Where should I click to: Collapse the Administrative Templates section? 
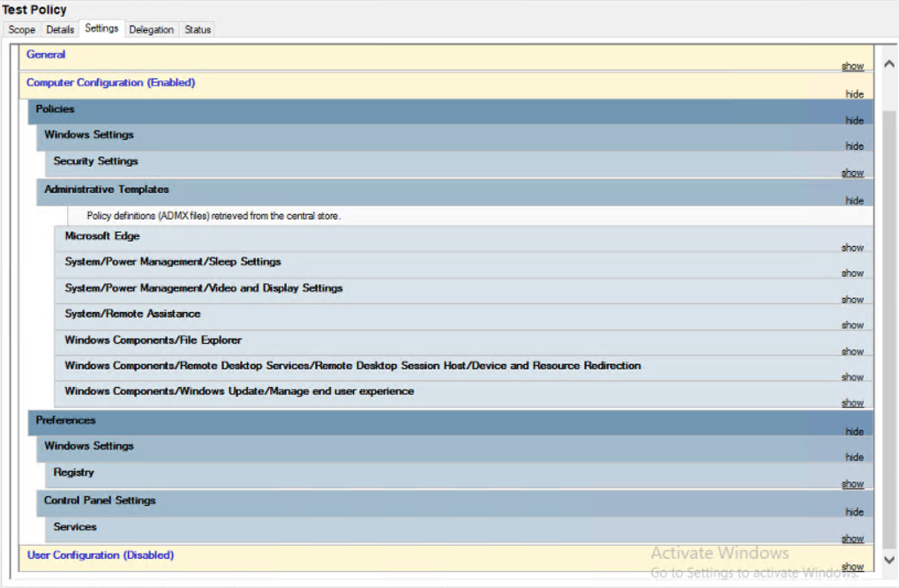(853, 200)
